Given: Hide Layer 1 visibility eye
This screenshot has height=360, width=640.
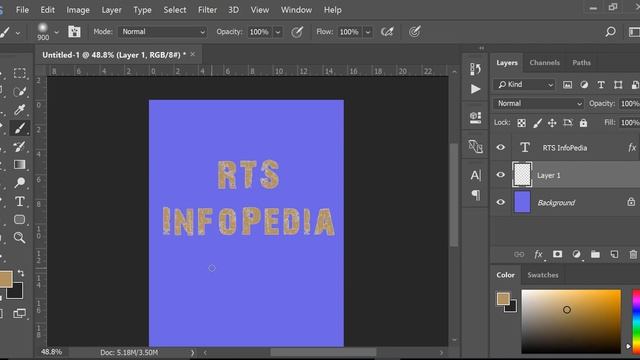Looking at the screenshot, I should pos(500,175).
